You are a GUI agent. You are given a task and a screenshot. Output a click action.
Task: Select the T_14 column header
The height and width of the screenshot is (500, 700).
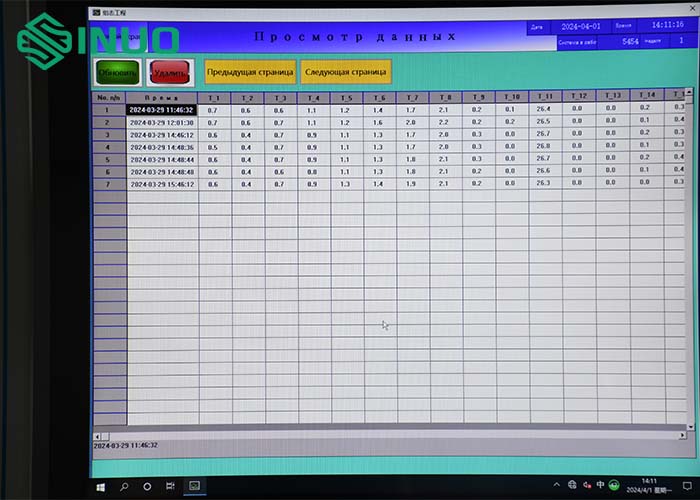pyautogui.click(x=647, y=95)
